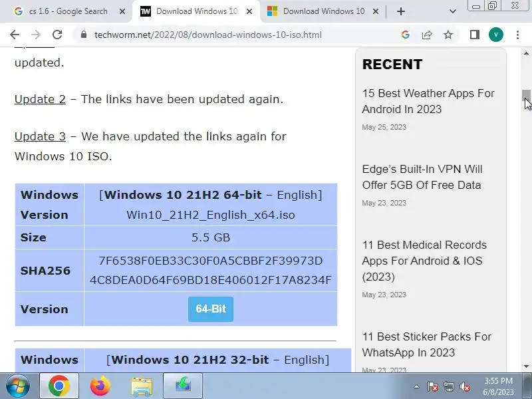Go back with the browser back arrow
The height and width of the screenshot is (399, 532).
(x=15, y=35)
